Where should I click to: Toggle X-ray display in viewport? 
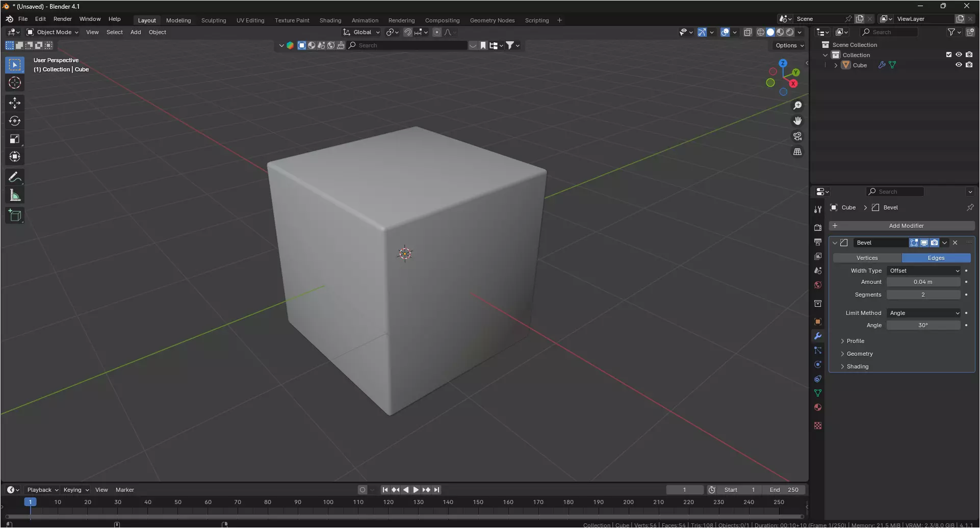tap(747, 32)
